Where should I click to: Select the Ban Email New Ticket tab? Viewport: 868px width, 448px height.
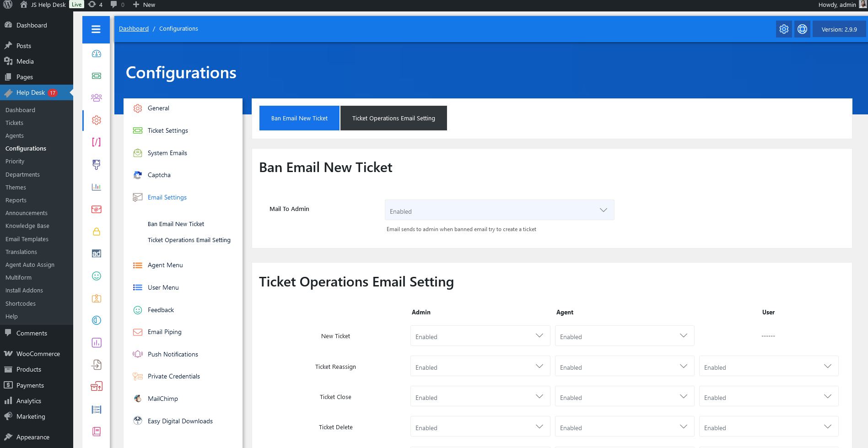(299, 118)
